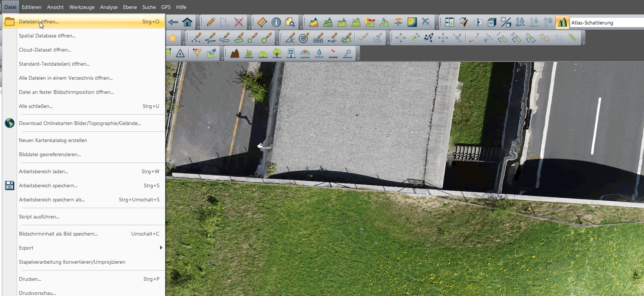Screen dimensions: 644x296
Task: Click the airplane flight icon
Action: tap(426, 22)
